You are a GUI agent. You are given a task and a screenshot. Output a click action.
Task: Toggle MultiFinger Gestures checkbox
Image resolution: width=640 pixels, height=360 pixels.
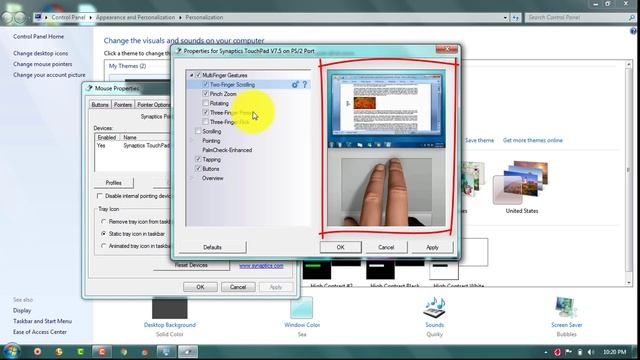198,75
